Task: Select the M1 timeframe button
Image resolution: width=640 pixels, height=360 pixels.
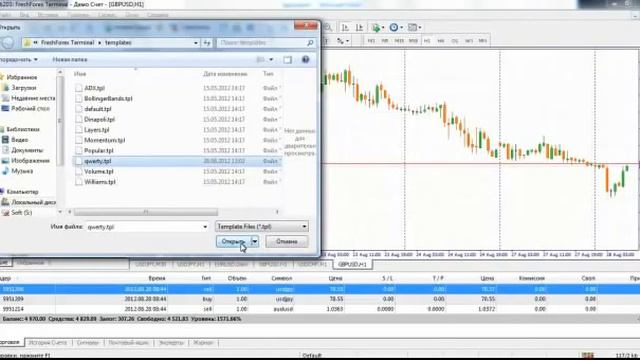Action: tap(371, 41)
